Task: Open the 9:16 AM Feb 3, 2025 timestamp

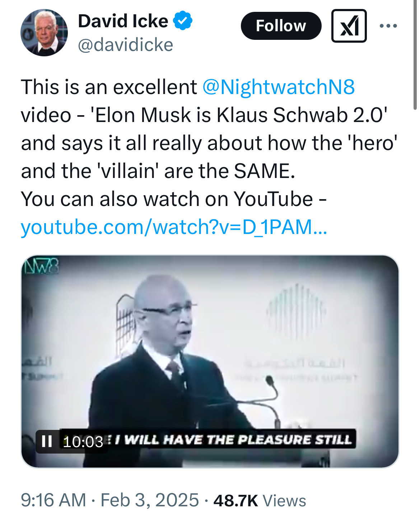Action: [x=109, y=500]
